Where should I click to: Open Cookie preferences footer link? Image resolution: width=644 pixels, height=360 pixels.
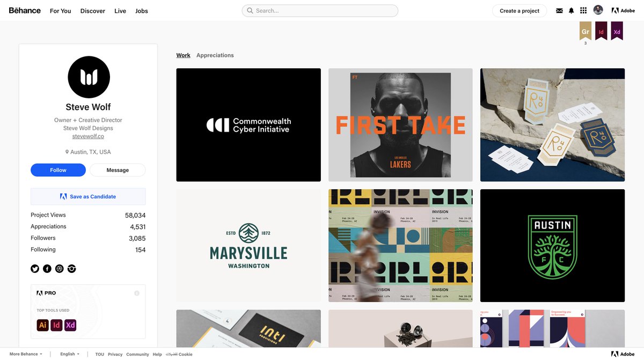click(x=179, y=354)
